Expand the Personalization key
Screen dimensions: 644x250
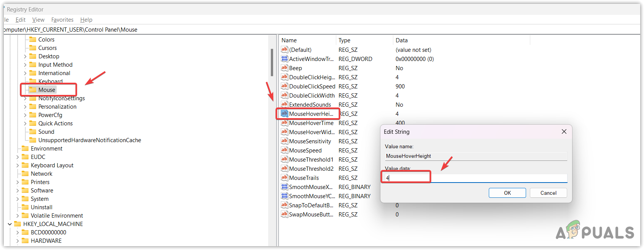click(25, 107)
